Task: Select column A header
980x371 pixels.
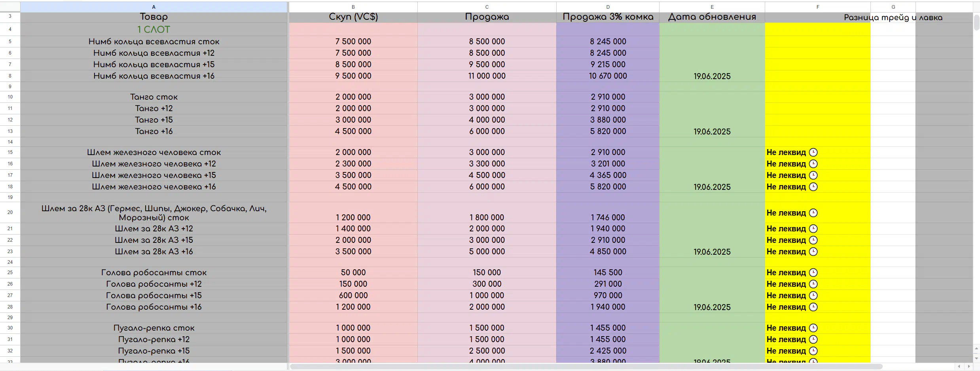Action: [x=154, y=7]
